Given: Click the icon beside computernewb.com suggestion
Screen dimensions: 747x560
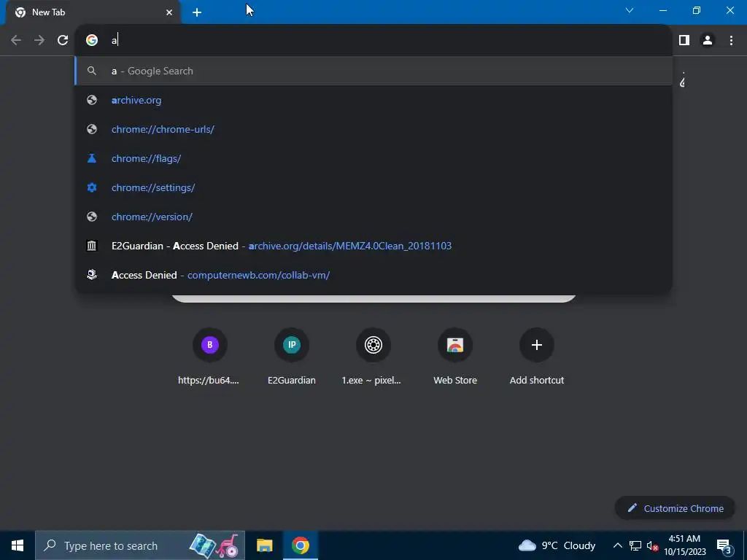Looking at the screenshot, I should (92, 275).
